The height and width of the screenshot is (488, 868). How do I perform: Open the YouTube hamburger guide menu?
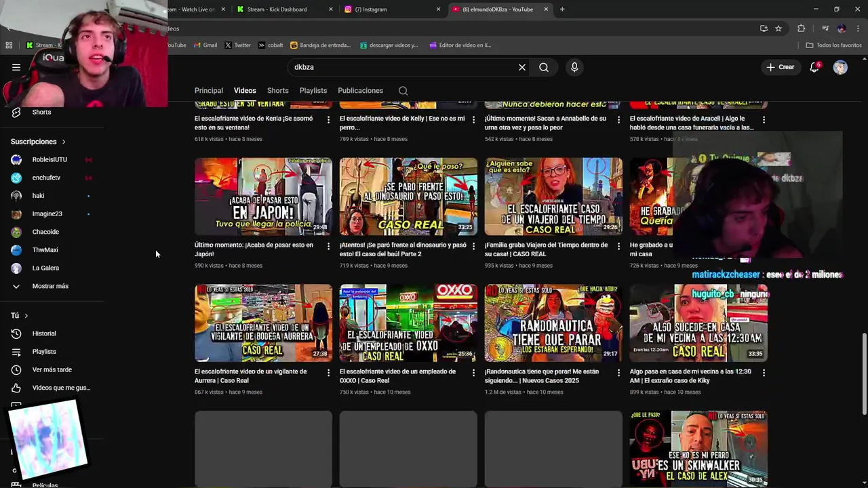16,67
